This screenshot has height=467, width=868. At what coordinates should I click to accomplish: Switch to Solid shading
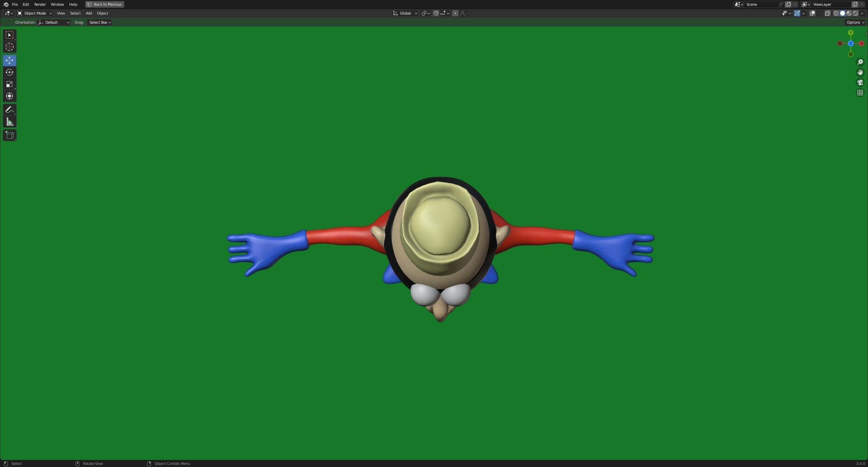coord(843,13)
